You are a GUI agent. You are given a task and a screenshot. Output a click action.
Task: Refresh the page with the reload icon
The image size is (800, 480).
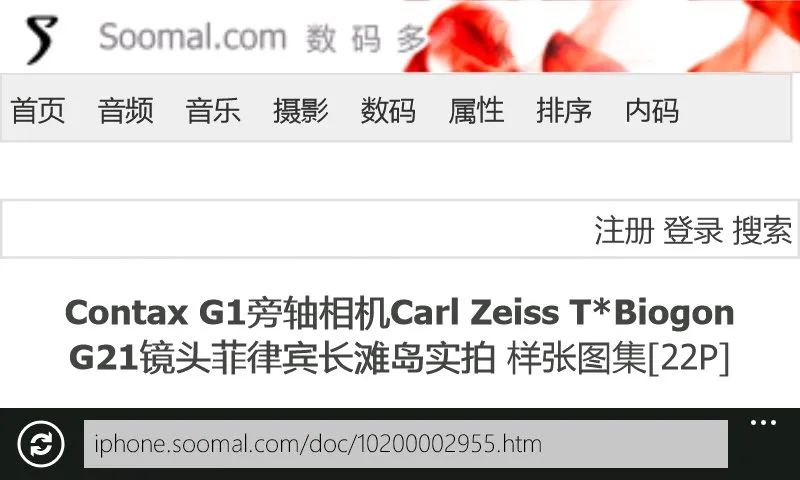(41, 444)
